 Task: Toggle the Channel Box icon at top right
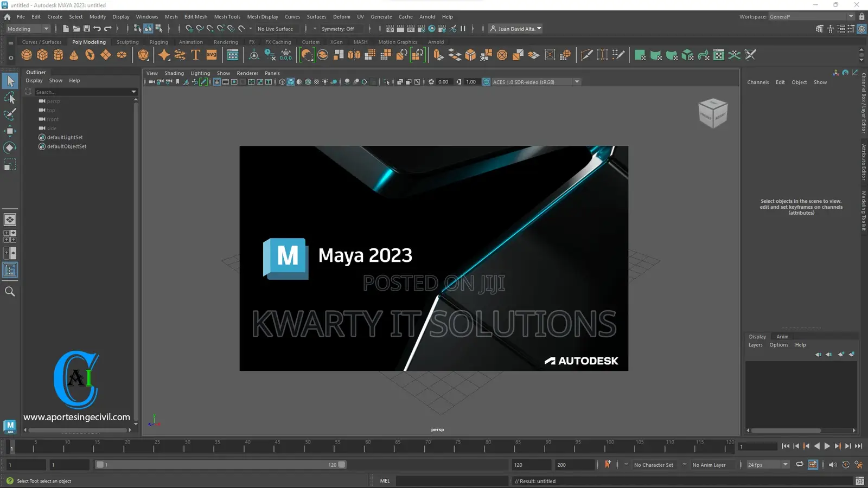pos(861,29)
